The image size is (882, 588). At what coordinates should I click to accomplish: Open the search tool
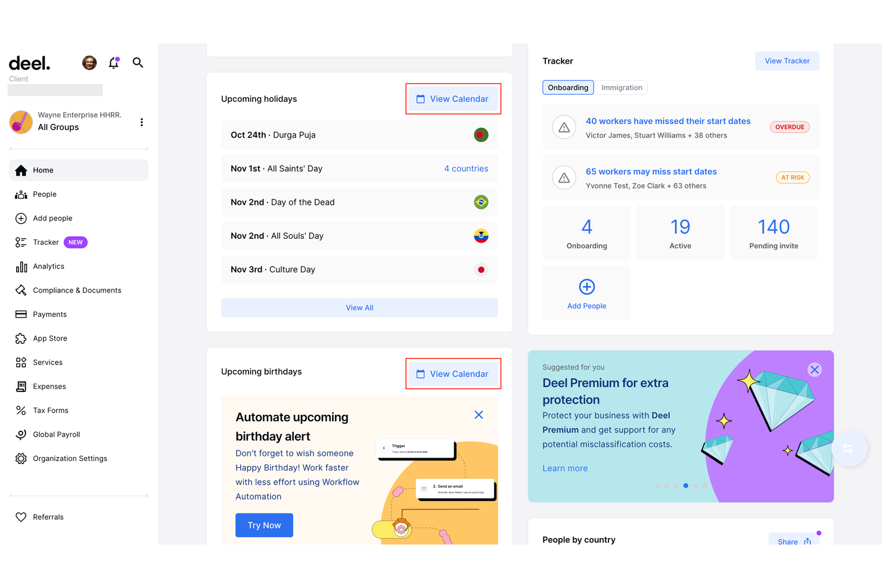[138, 63]
